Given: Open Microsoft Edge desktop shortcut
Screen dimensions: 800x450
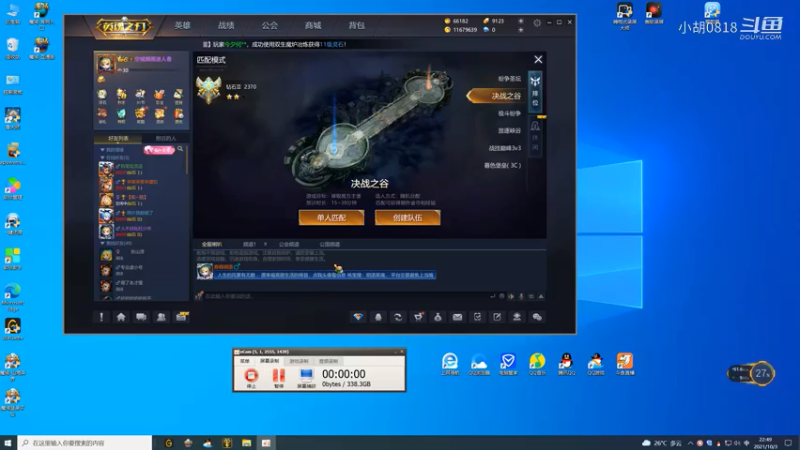Looking at the screenshot, I should 13,297.
